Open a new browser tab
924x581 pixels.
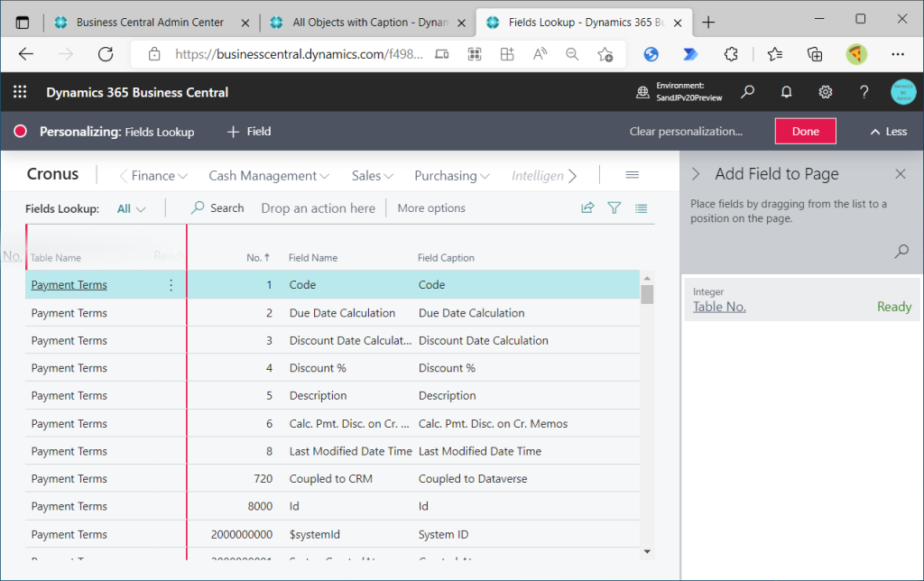pyautogui.click(x=708, y=23)
